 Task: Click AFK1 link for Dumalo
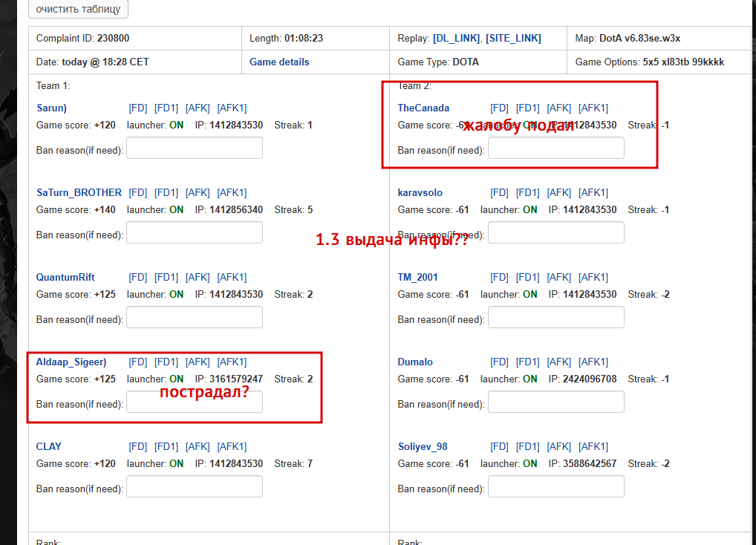click(x=593, y=362)
